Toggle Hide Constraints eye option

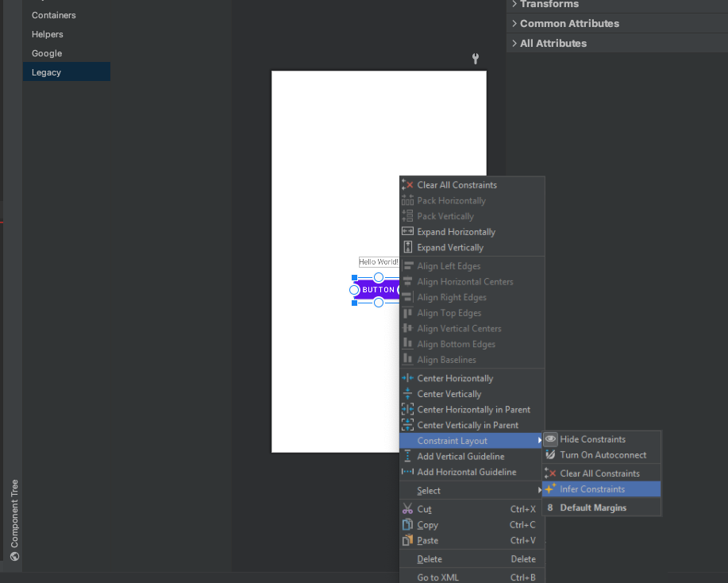(601, 439)
